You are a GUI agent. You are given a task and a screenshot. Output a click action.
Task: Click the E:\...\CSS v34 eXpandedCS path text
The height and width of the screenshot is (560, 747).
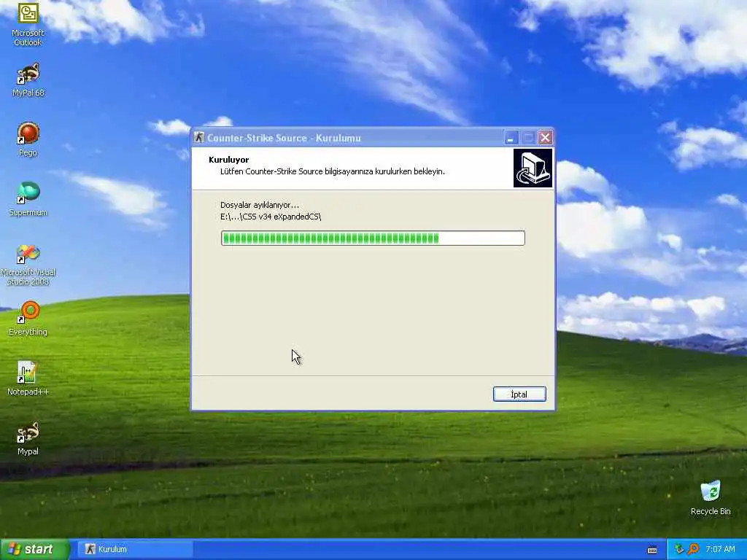click(271, 217)
